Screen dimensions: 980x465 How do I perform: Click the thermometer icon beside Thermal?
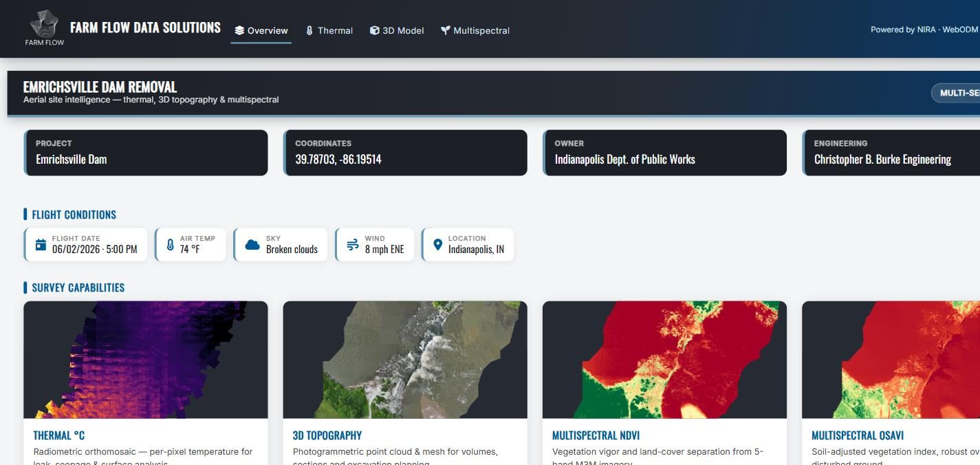(x=309, y=30)
